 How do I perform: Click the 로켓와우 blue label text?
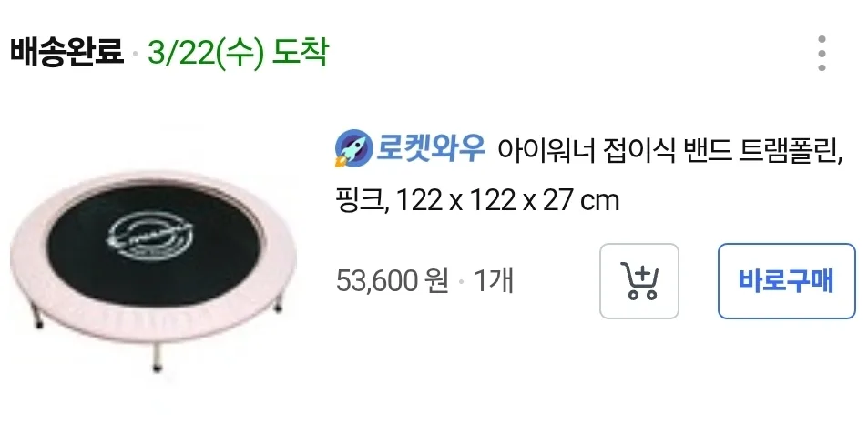point(431,147)
